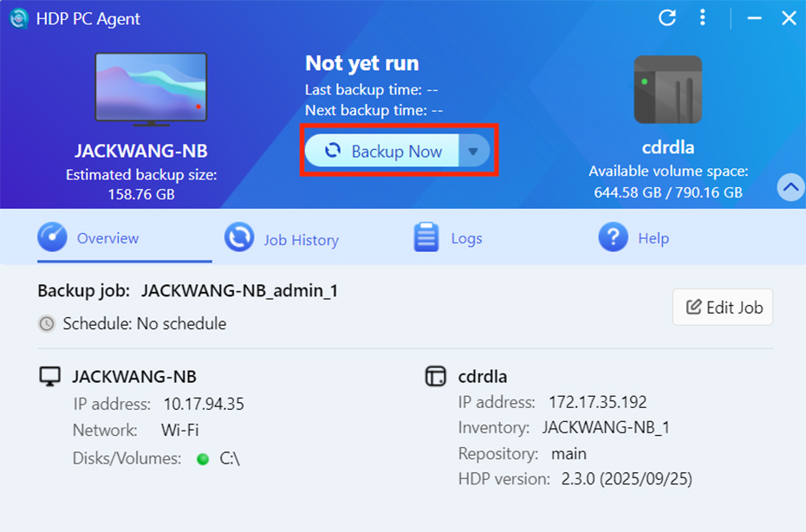Click the cdrdla NAS device image

pos(667,90)
